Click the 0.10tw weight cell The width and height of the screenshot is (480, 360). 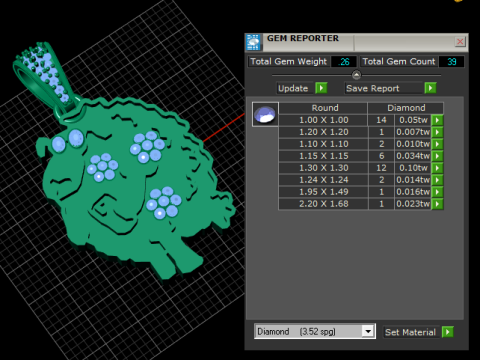413,168
